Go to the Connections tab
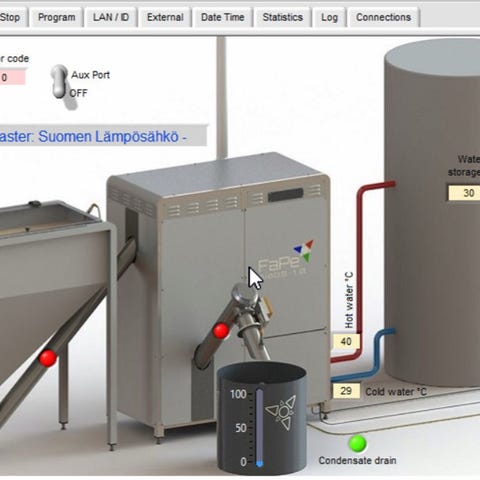The image size is (480, 480). [x=383, y=17]
